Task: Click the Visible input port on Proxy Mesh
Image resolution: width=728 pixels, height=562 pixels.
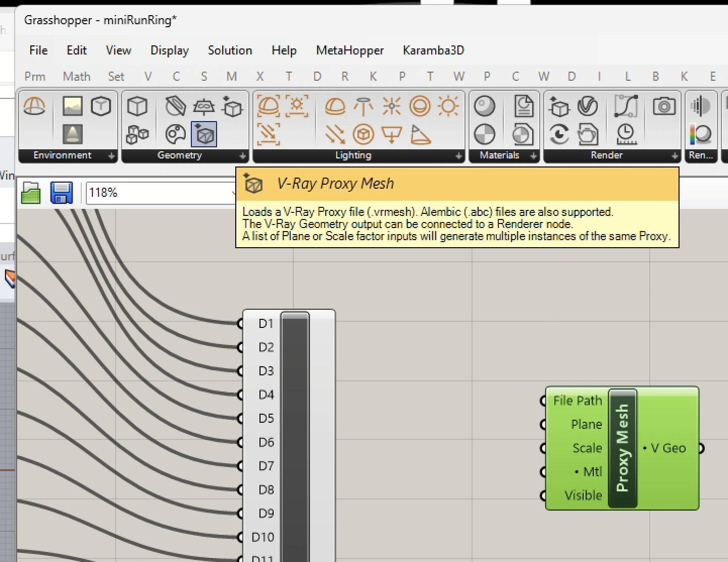Action: pos(544,495)
